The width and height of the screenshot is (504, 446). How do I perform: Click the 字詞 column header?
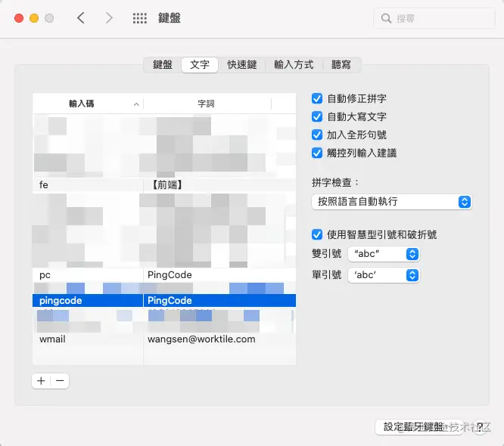207,104
